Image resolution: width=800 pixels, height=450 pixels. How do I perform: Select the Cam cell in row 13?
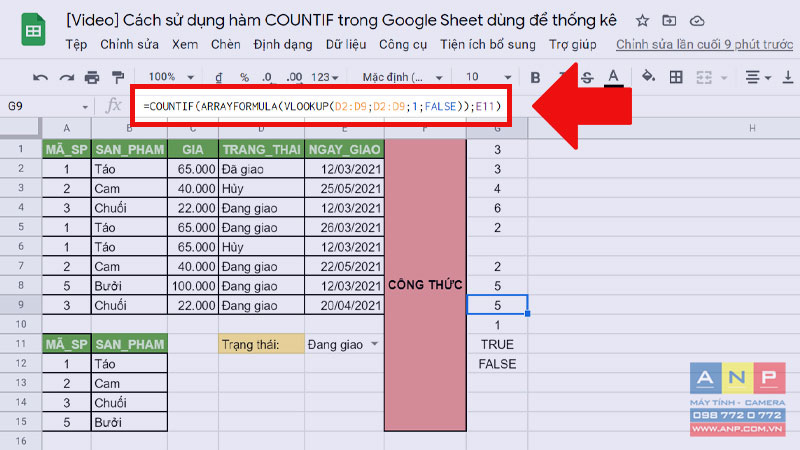(130, 383)
